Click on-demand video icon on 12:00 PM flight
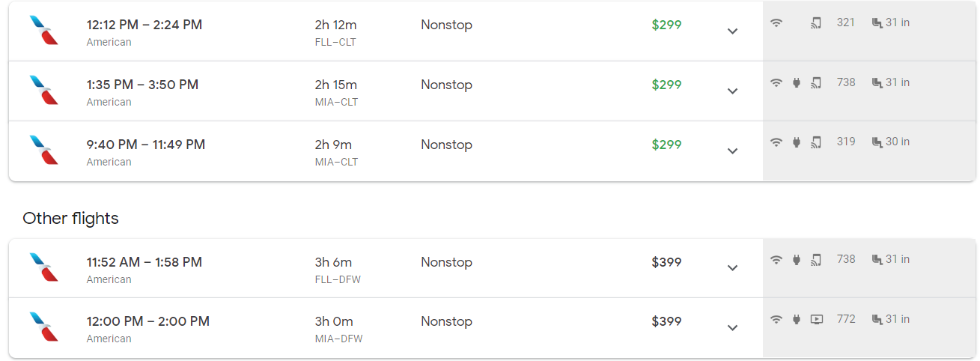Viewport: 980px width, 361px height. (x=817, y=319)
